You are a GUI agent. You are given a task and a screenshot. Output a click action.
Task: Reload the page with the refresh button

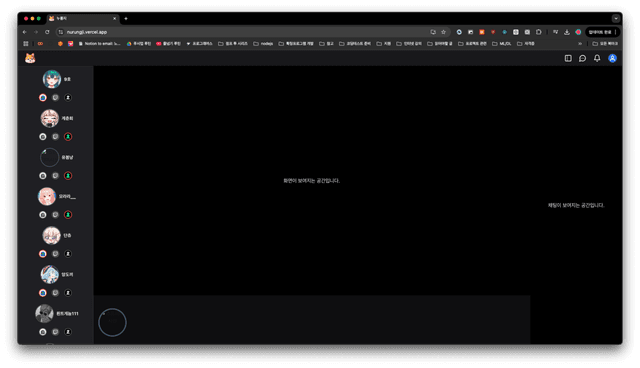[47, 32]
